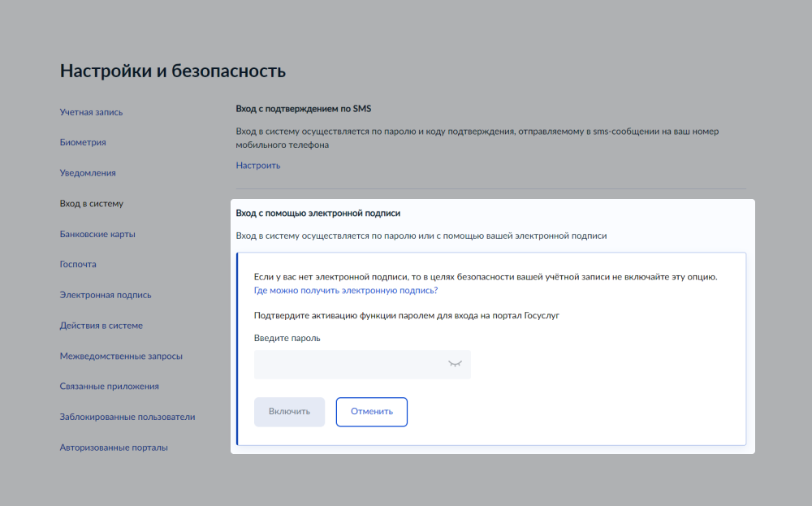Image resolution: width=812 pixels, height=506 pixels.
Task: Open link Где можно получить электронную подпись?
Action: (345, 291)
